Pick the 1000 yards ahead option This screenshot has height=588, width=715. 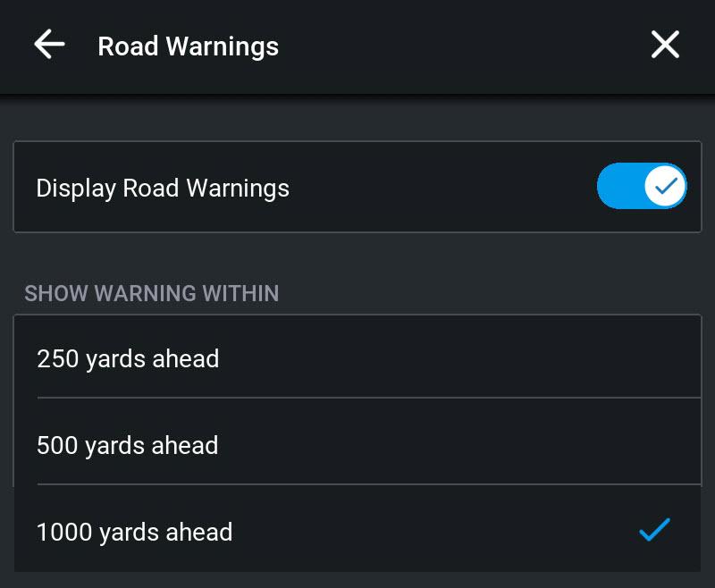tap(134, 532)
